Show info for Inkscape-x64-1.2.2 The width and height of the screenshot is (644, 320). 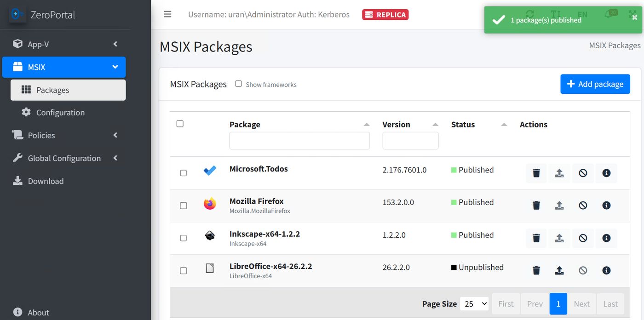pyautogui.click(x=606, y=238)
